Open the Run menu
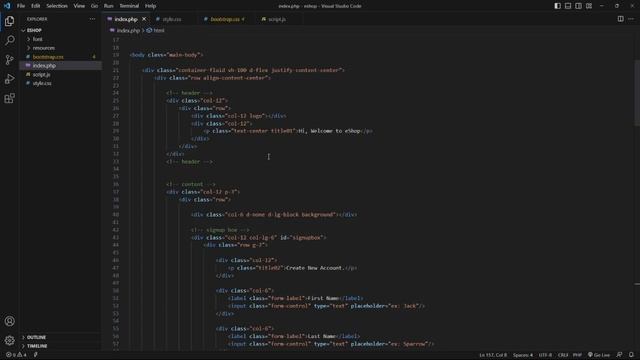 pos(109,6)
